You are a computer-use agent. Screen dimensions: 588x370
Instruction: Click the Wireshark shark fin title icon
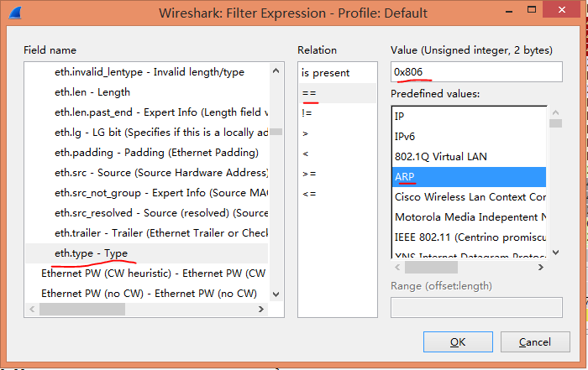(14, 13)
